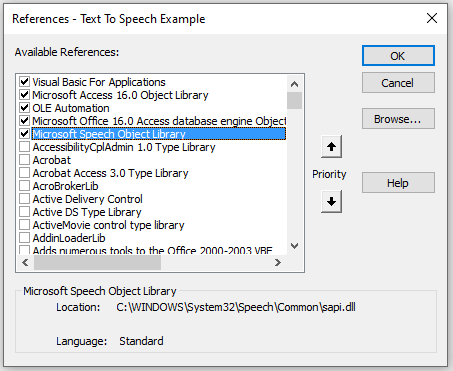Check AccessibilityCplAdmin 1.0 Type Library
The width and height of the screenshot is (453, 371).
24,147
